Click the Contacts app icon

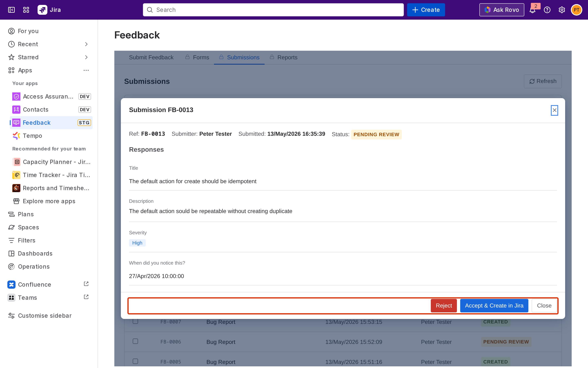point(16,110)
